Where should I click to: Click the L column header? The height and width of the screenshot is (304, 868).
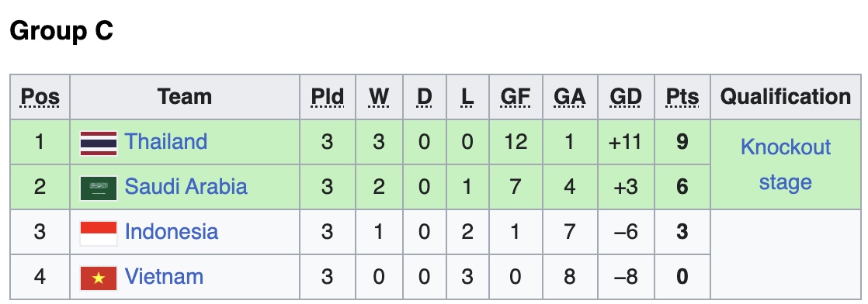point(467,97)
